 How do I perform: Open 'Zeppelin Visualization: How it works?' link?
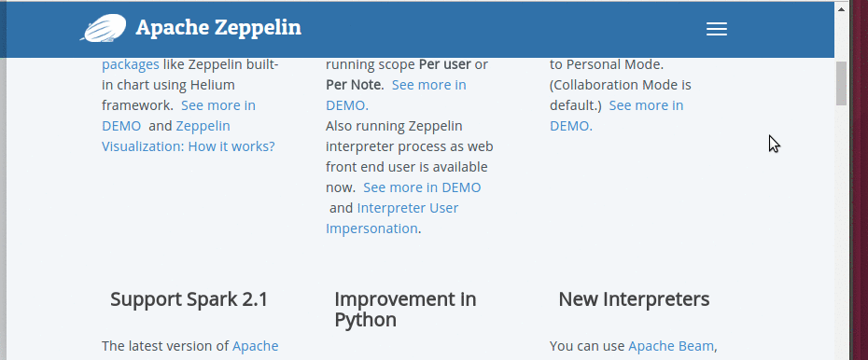[x=189, y=136]
